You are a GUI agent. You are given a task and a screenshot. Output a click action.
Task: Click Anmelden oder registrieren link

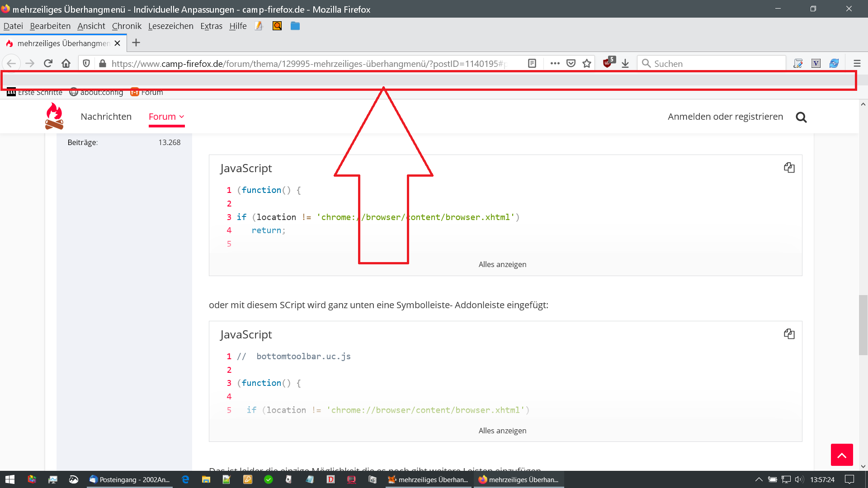725,117
